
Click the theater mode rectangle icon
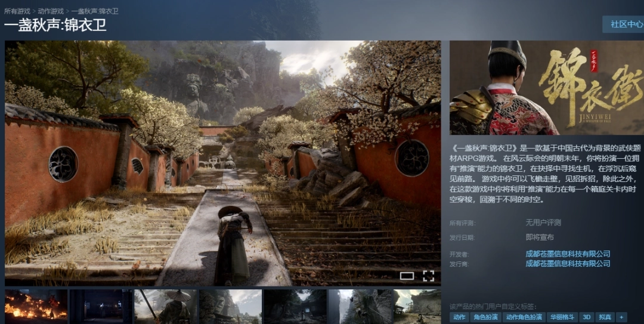[407, 276]
